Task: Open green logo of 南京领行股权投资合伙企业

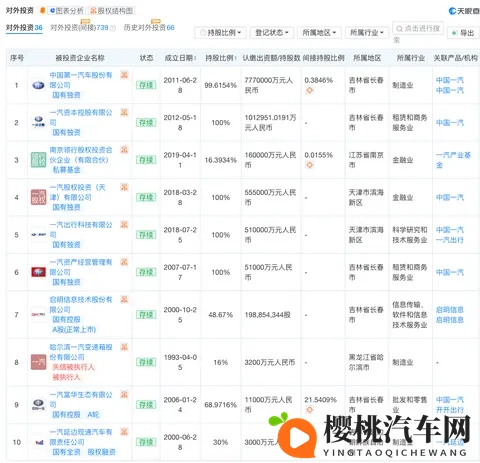Action: 38,160
